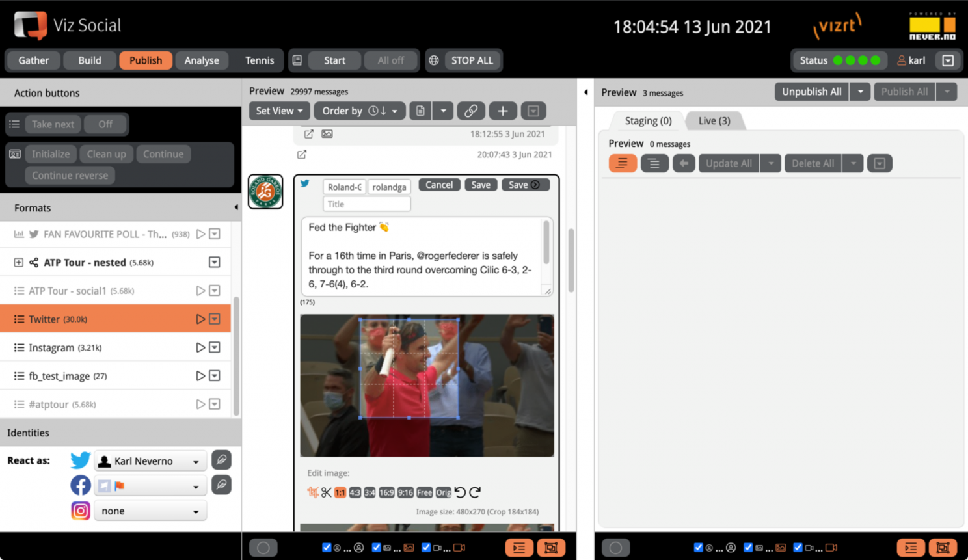Click the globe icon next to STOP ALL
The width and height of the screenshot is (968, 560).
pyautogui.click(x=434, y=60)
